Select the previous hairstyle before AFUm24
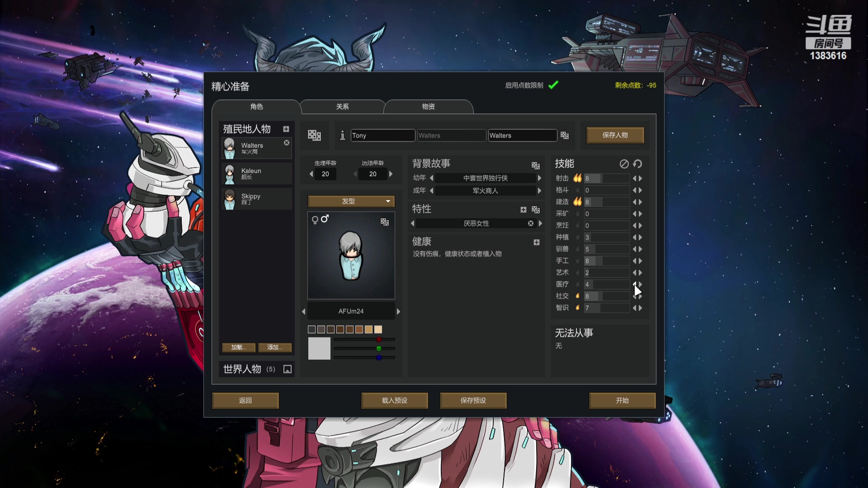868x488 pixels. pyautogui.click(x=303, y=311)
